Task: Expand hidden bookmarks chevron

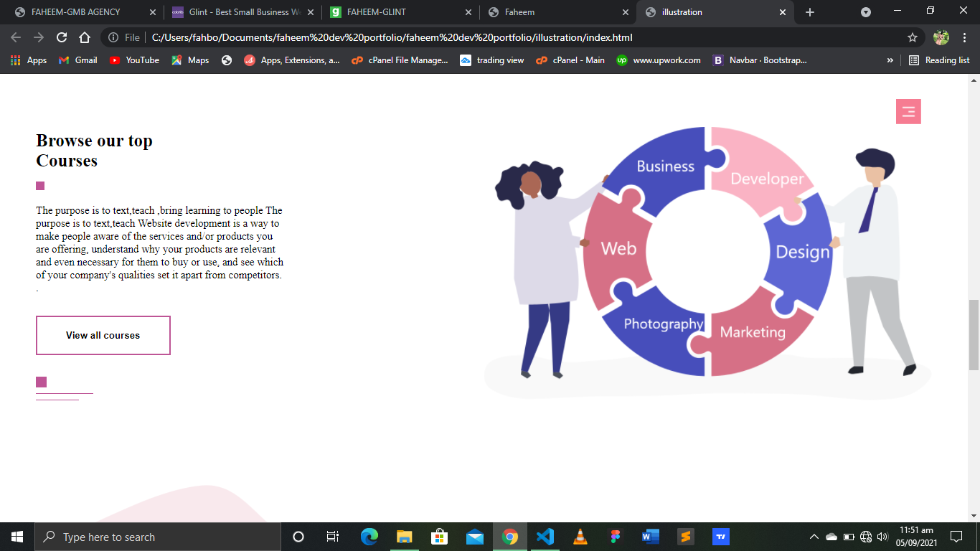Action: pos(890,60)
